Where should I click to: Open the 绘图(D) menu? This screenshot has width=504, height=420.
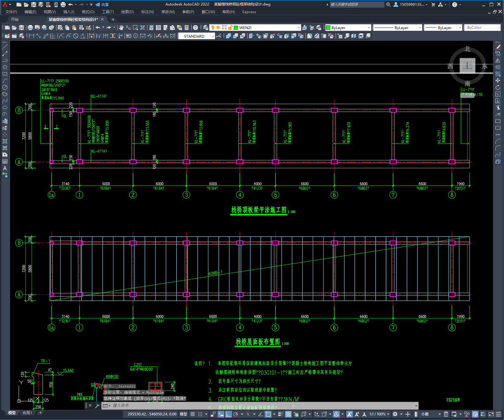click(127, 12)
